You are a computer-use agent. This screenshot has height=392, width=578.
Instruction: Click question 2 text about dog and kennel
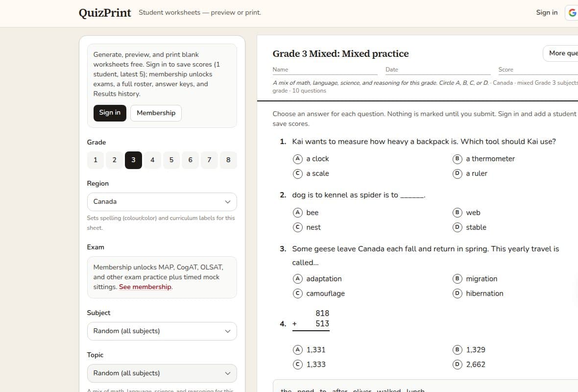pyautogui.click(x=359, y=195)
